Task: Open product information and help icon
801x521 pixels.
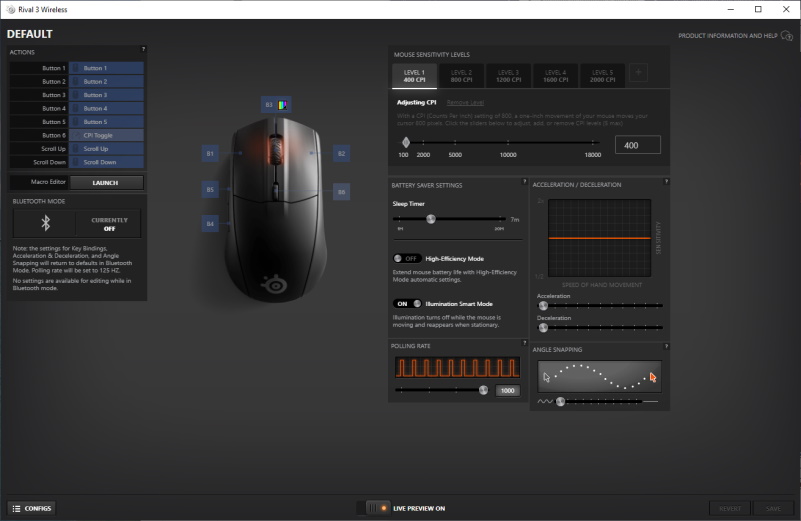Action: pos(787,36)
